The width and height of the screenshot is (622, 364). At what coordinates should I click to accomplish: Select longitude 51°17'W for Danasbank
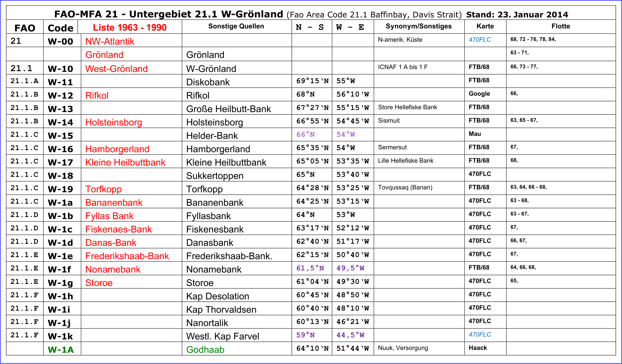click(352, 241)
